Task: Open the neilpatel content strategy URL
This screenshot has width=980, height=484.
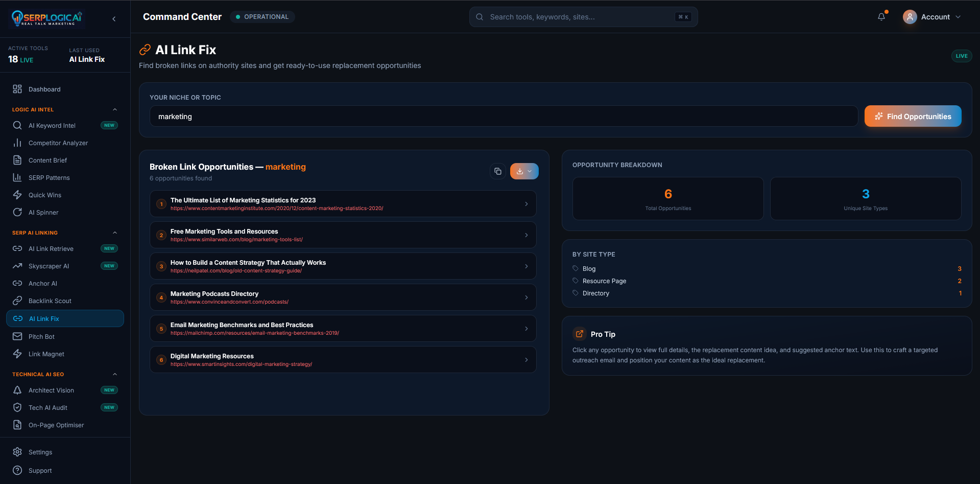Action: tap(236, 271)
